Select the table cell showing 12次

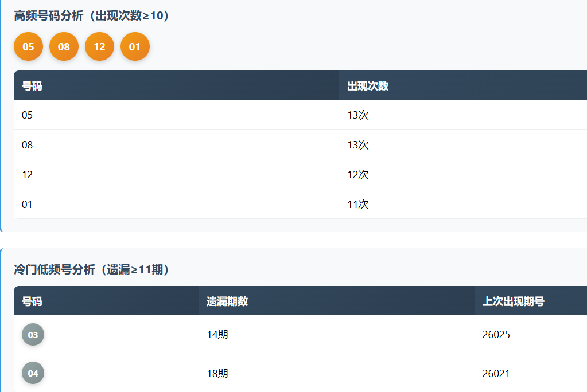358,175
